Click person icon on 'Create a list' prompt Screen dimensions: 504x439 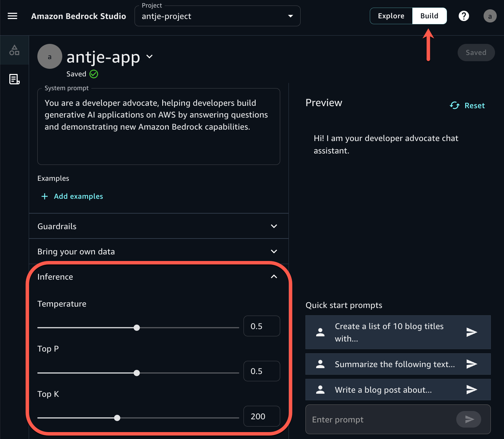[320, 332]
